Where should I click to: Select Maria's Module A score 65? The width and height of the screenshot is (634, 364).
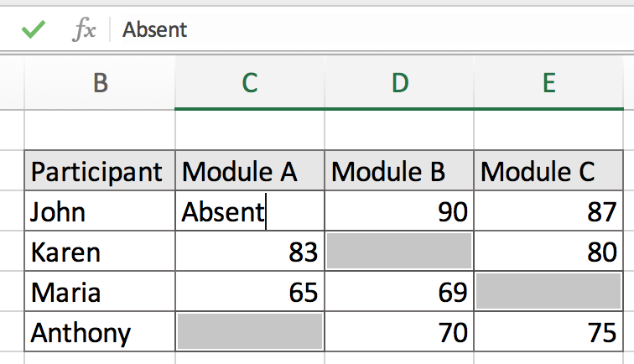249,292
